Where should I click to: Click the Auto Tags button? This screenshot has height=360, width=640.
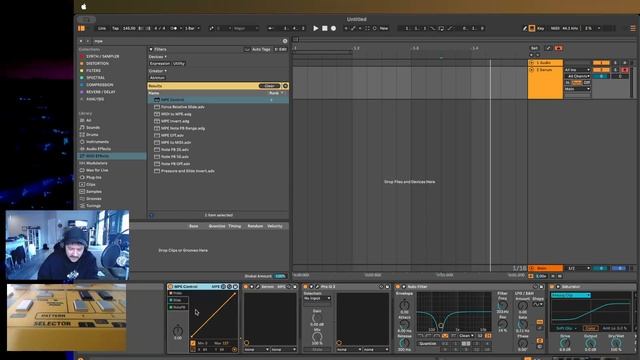click(x=258, y=49)
